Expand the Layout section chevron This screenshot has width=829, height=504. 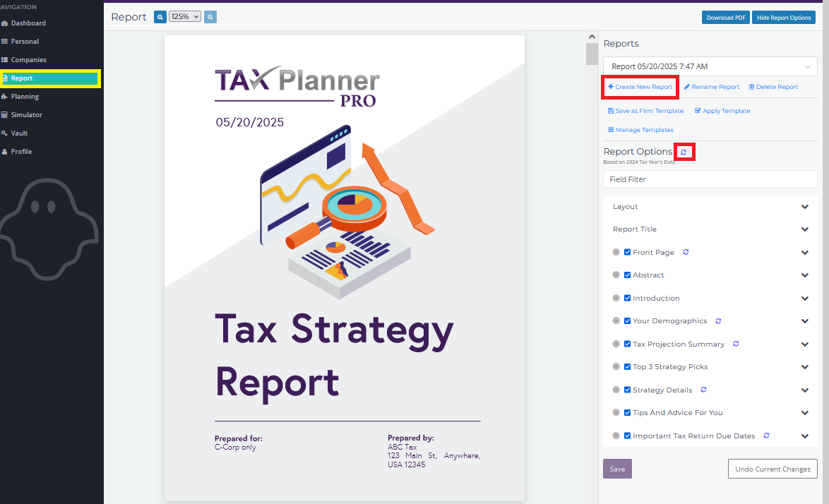pos(805,207)
